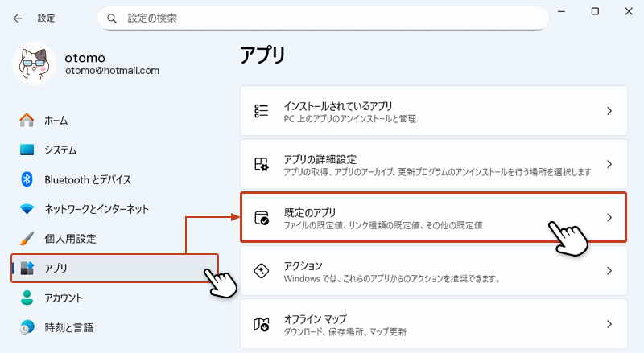The width and height of the screenshot is (644, 353).
Task: Click the 既定のアプリ checkmark icon
Action: (x=261, y=218)
